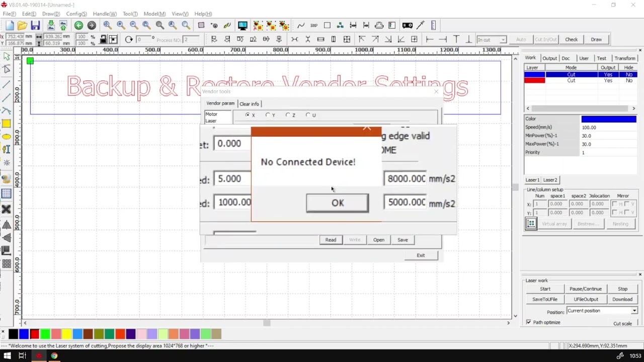Screen dimensions: 644x362
Task: Select the Z axis radio button
Action: 288,115
